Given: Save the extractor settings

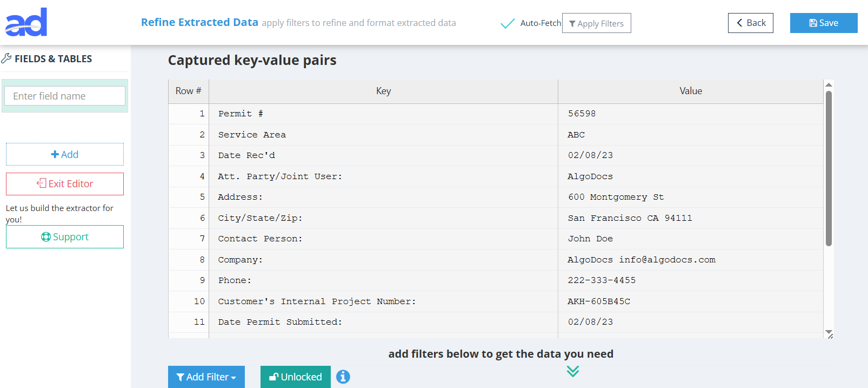Looking at the screenshot, I should (x=824, y=23).
